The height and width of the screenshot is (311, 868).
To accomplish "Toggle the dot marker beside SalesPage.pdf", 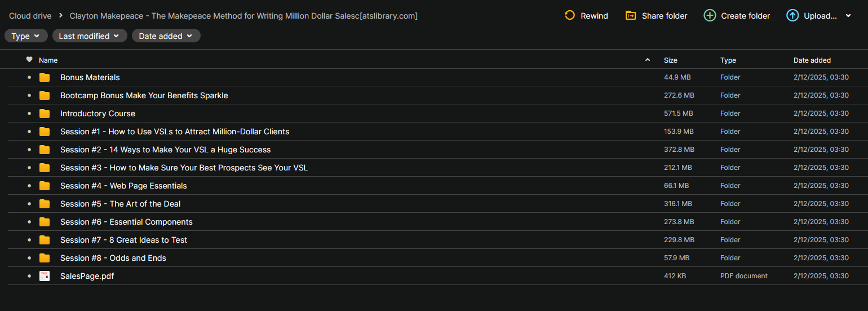I will (x=29, y=276).
